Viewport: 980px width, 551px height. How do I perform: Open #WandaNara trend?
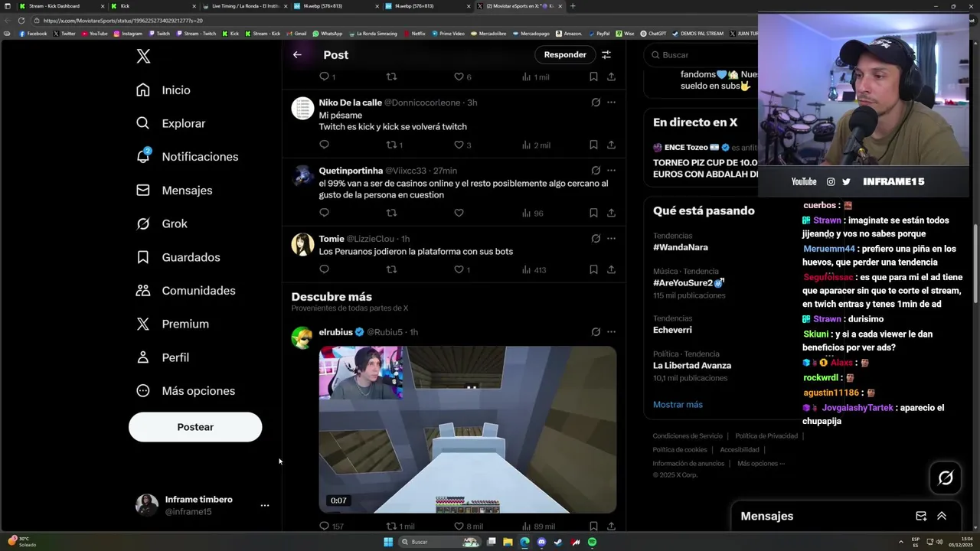681,247
